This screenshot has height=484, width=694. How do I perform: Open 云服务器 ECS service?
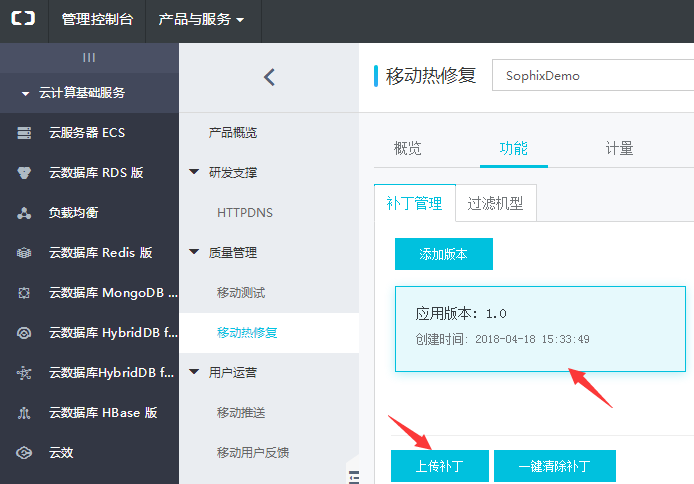coord(87,133)
